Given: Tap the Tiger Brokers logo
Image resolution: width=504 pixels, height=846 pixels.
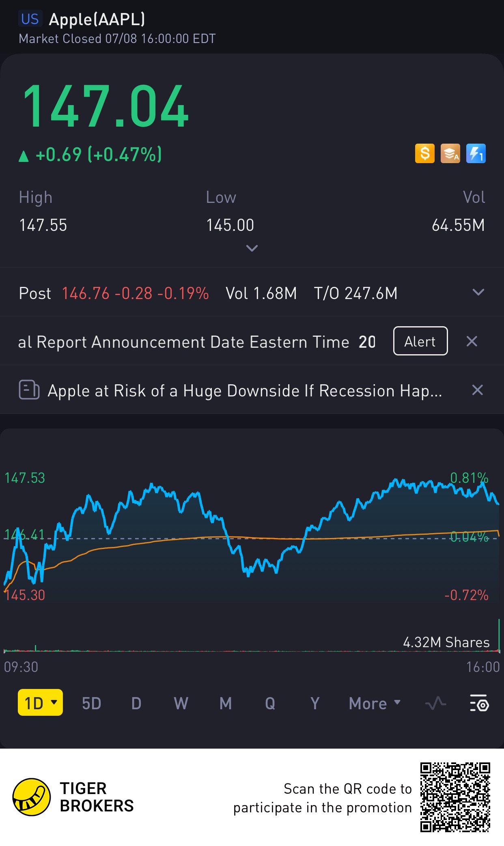Looking at the screenshot, I should click(32, 797).
